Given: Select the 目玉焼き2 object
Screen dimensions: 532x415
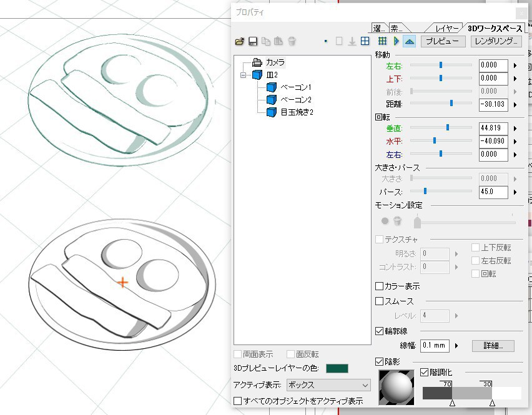Looking at the screenshot, I should pos(297,112).
